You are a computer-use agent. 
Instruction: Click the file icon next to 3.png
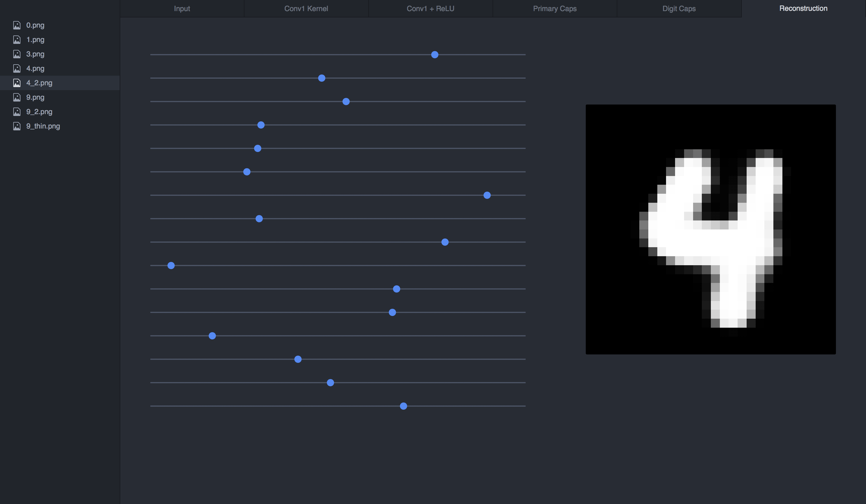pyautogui.click(x=17, y=54)
